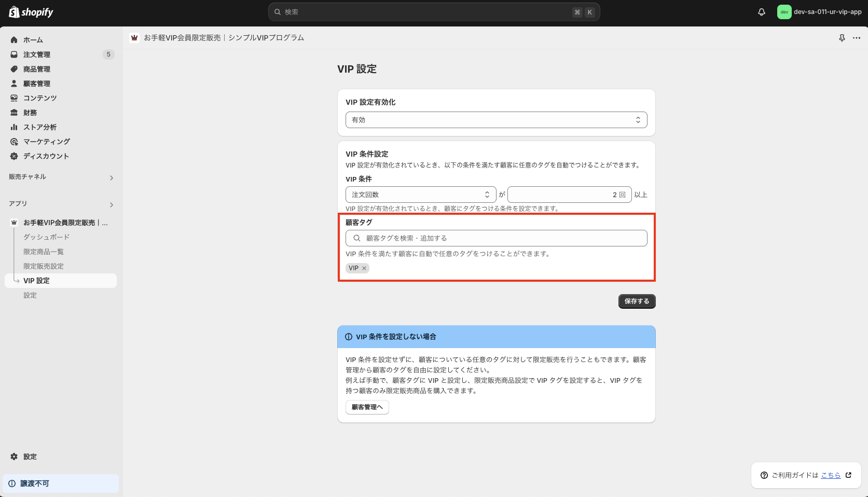Pin the app using the pin icon
This screenshot has width=868, height=497.
[842, 37]
